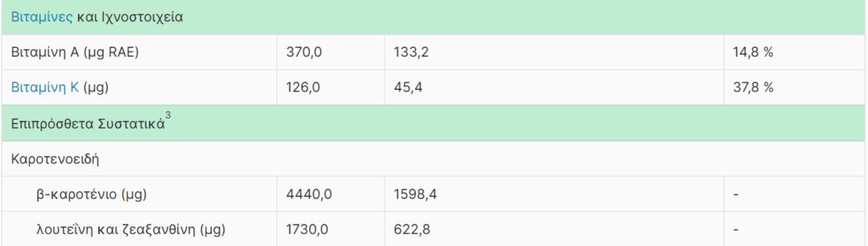Select the Βιταμίνη A (μg RAE) label
This screenshot has width=868, height=246.
coord(75,52)
